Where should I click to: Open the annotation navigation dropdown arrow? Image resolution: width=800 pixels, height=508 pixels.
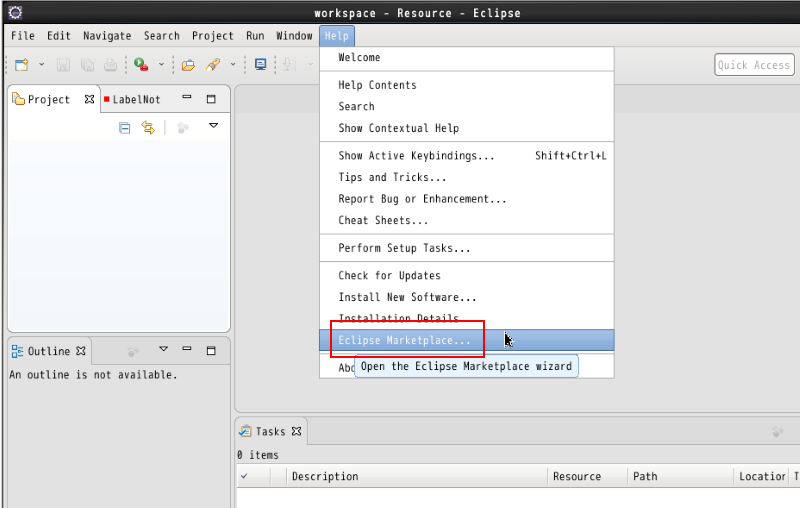point(310,65)
